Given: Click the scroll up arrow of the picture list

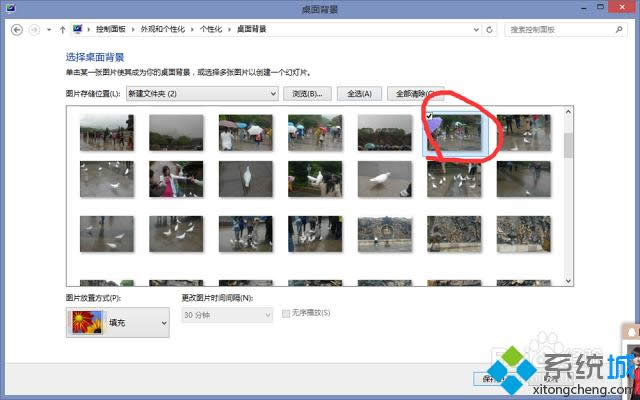Looking at the screenshot, I should pos(568,111).
